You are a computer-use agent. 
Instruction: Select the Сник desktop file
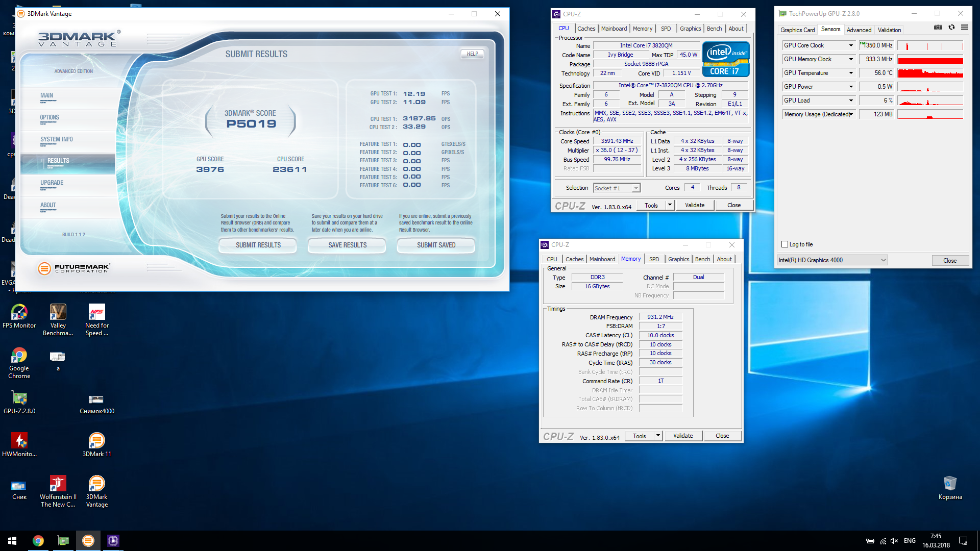point(19,490)
